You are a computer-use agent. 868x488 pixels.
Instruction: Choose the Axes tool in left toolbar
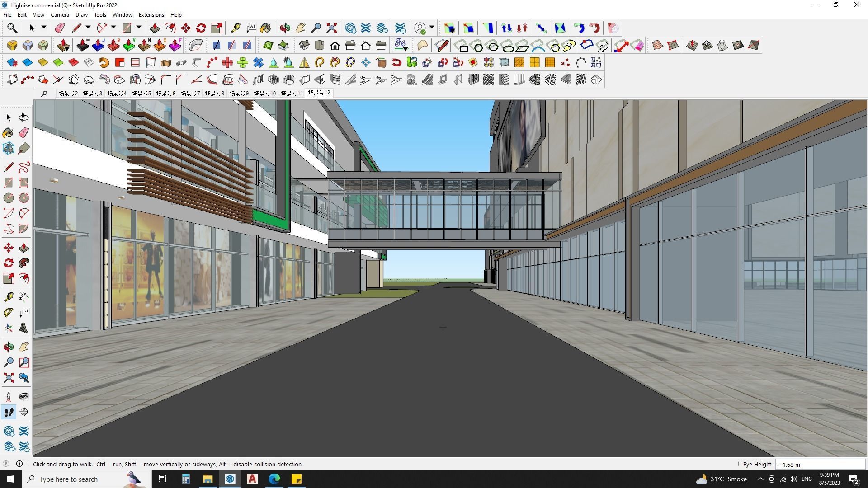tap(9, 328)
